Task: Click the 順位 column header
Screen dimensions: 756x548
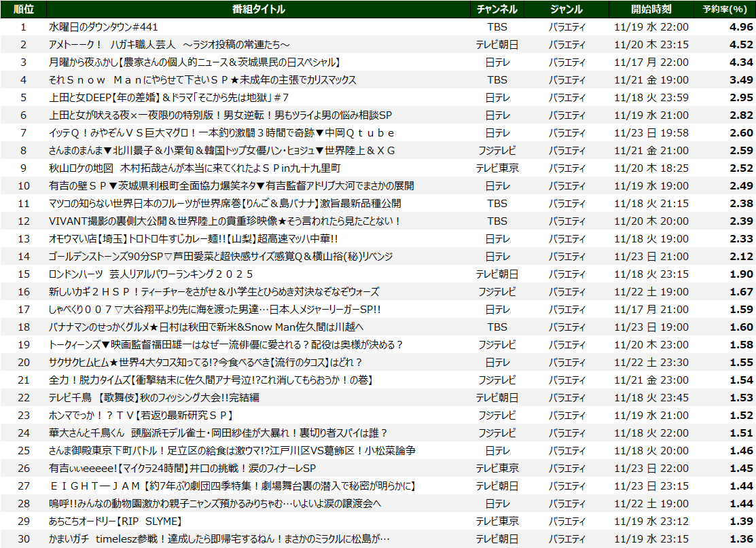Action: click(x=23, y=9)
